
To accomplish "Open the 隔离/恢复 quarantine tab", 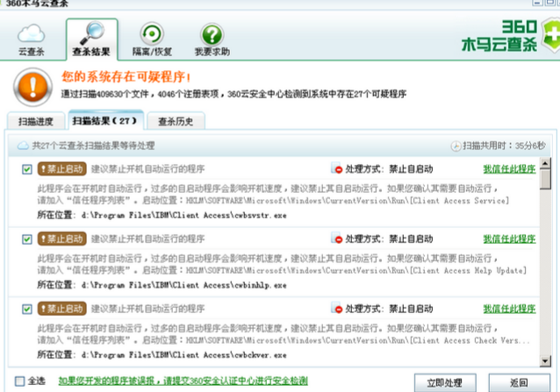I will 152,40.
